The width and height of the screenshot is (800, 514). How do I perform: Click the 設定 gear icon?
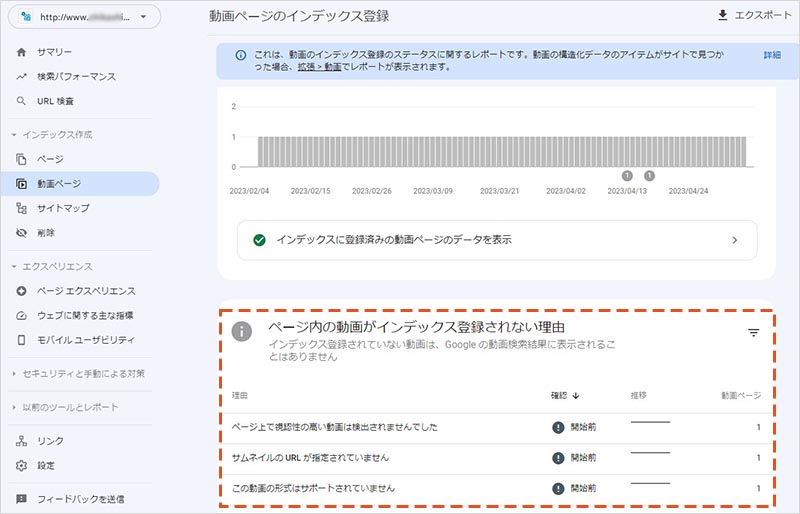[x=22, y=465]
